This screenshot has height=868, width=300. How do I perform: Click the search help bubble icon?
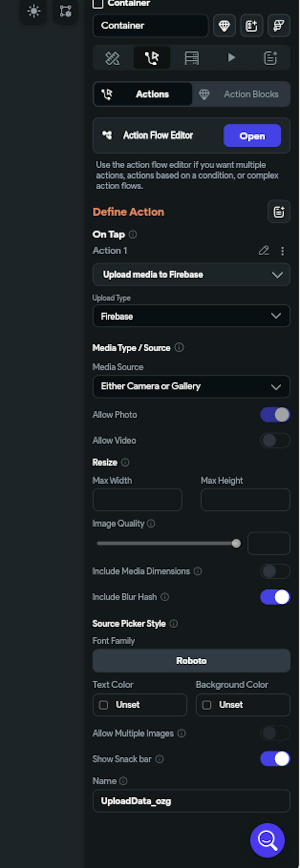pos(267,840)
